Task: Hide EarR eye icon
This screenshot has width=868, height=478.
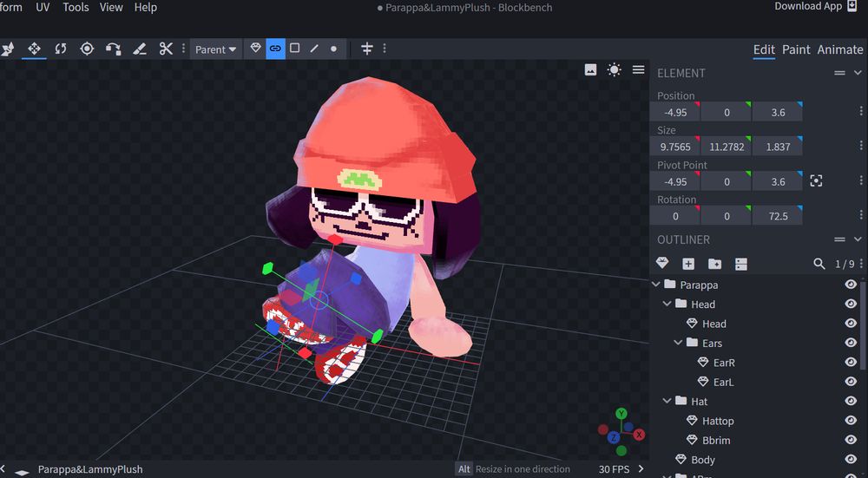Action: 851,362
